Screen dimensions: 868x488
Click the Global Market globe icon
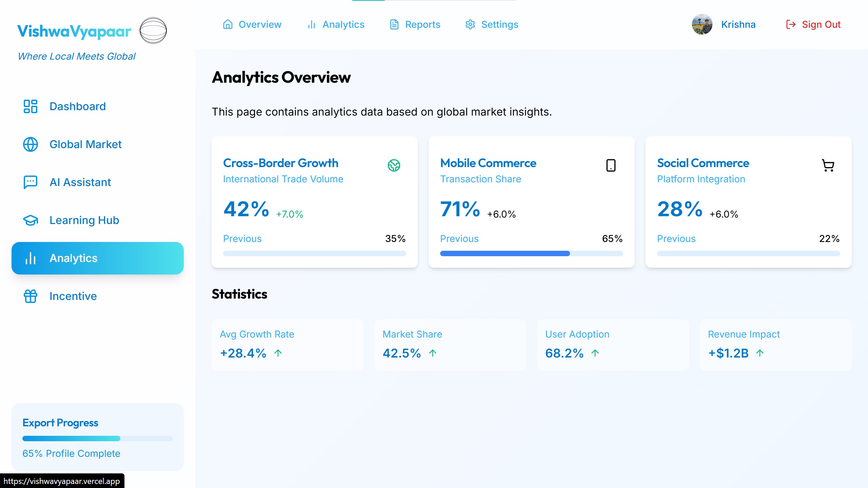[30, 144]
